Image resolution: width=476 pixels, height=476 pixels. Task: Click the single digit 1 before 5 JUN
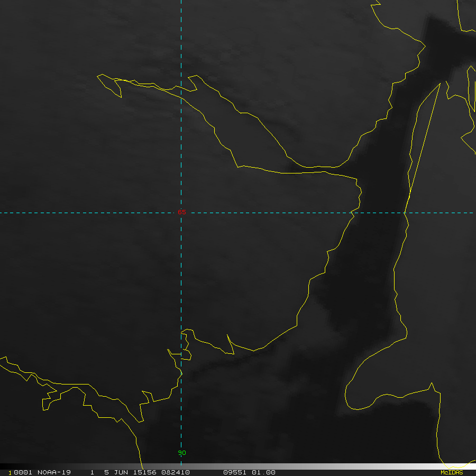coord(92,472)
